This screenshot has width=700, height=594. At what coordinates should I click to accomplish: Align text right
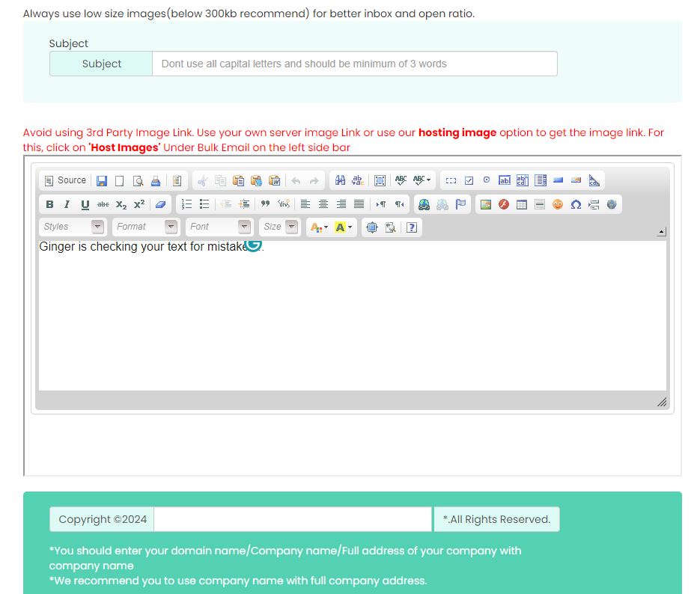(341, 204)
